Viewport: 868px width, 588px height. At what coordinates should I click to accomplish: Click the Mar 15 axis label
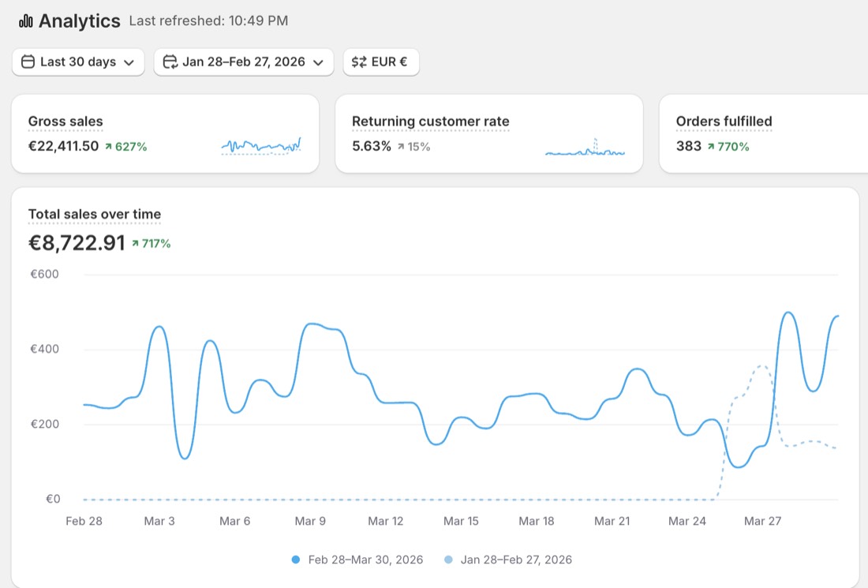461,521
